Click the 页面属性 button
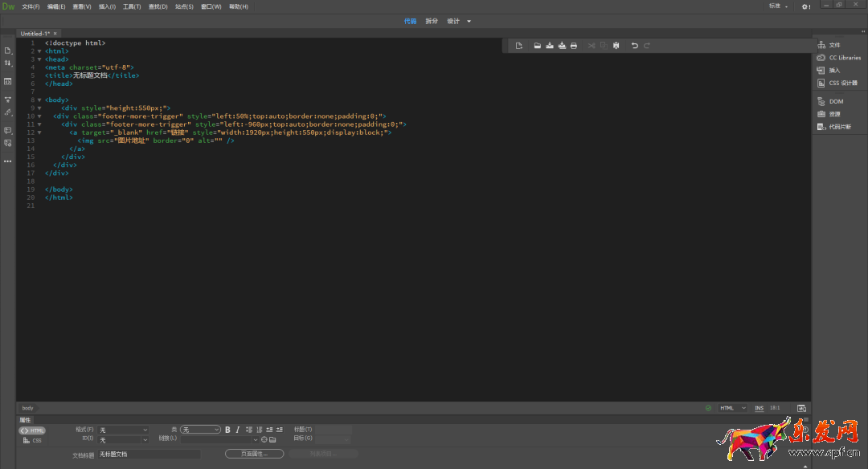This screenshot has height=469, width=868. tap(255, 454)
